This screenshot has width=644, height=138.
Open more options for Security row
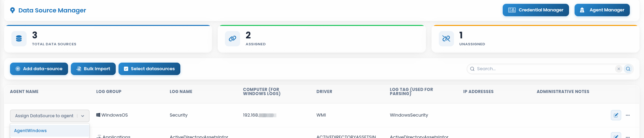628,115
